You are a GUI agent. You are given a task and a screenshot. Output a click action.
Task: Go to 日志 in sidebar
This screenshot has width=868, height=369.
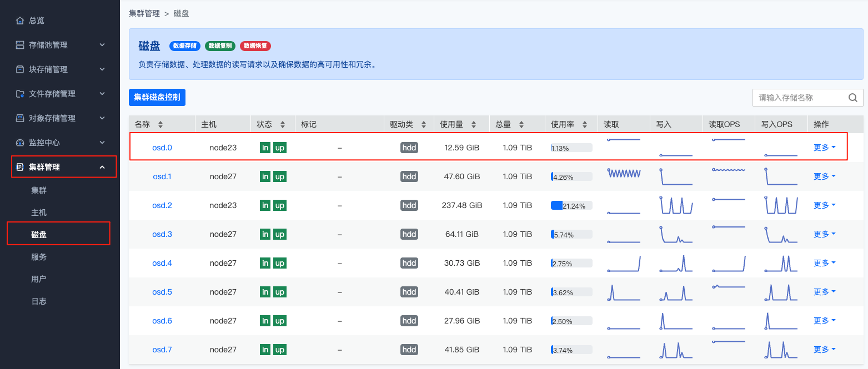[x=39, y=301]
